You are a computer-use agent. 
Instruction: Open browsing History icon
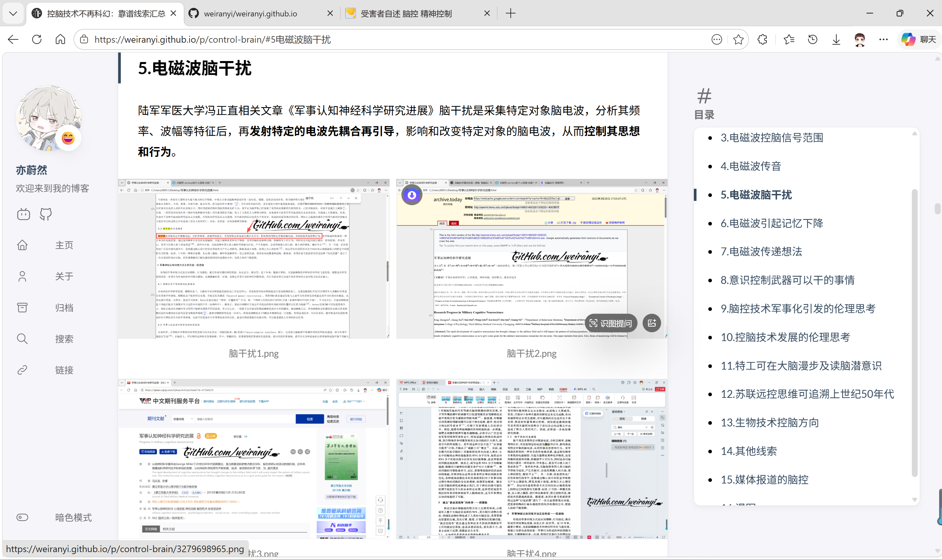pyautogui.click(x=813, y=39)
